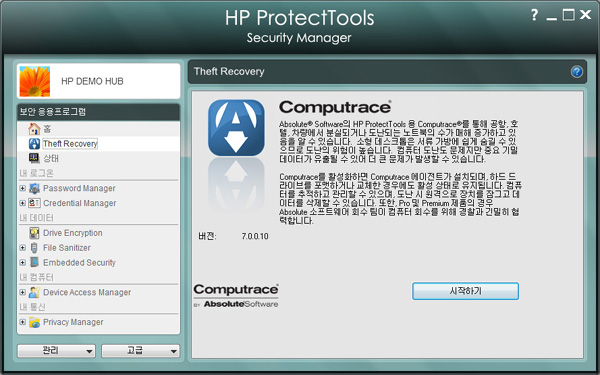
Task: Open Embedded Security from the sidebar
Action: pyautogui.click(x=79, y=262)
